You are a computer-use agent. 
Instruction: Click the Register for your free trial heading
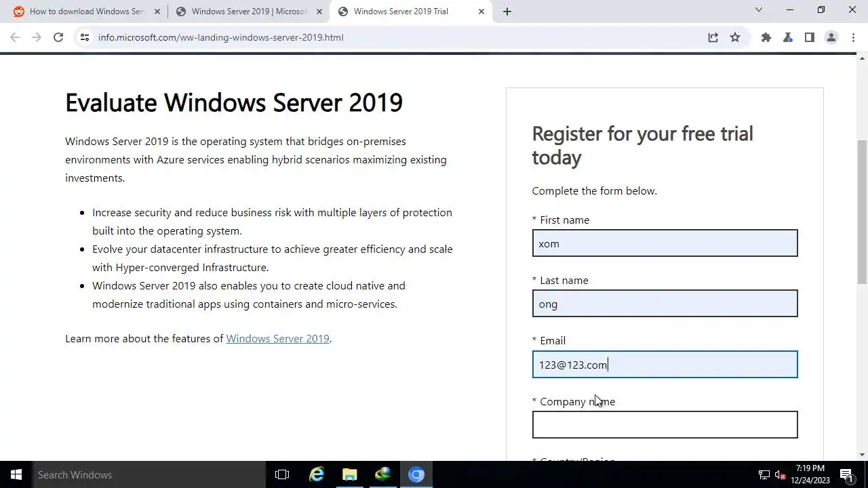click(x=642, y=145)
